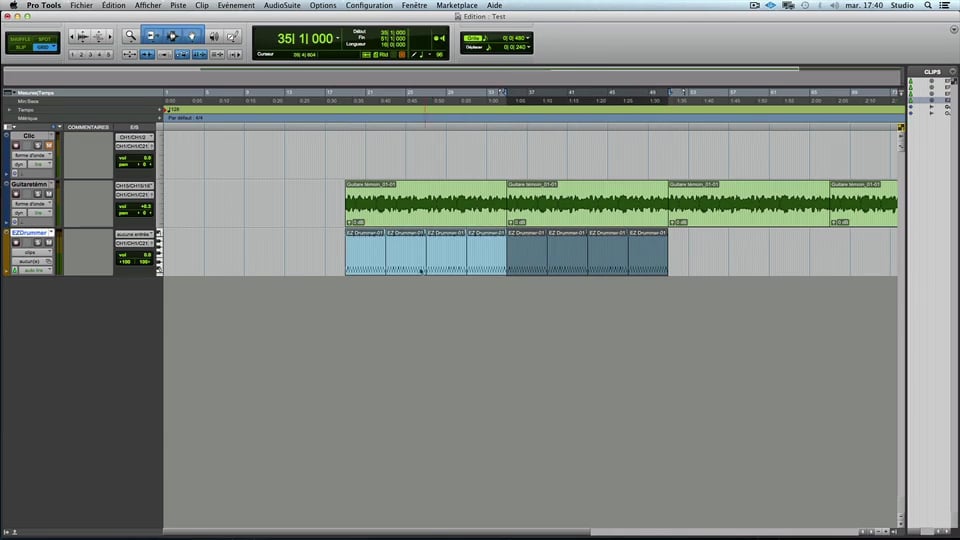Click the MIDI zoom button
Image resolution: width=960 pixels, height=540 pixels.
[x=99, y=37]
